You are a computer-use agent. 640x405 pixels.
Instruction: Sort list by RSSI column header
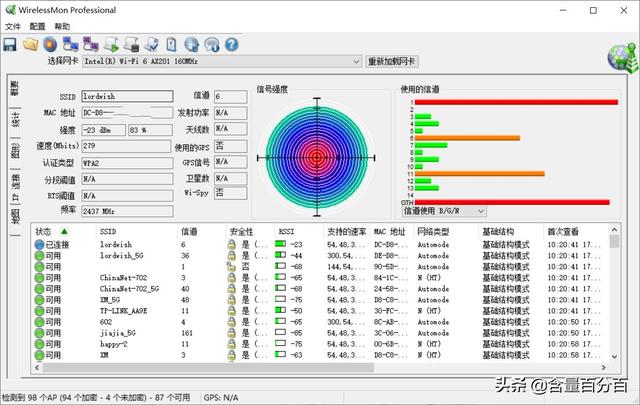tap(286, 231)
